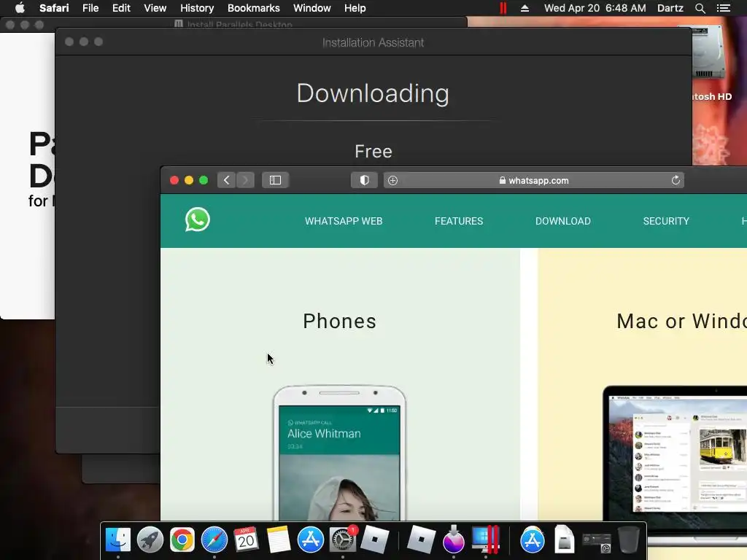The image size is (747, 560).
Task: Open the Bookmarks menu
Action: click(253, 8)
